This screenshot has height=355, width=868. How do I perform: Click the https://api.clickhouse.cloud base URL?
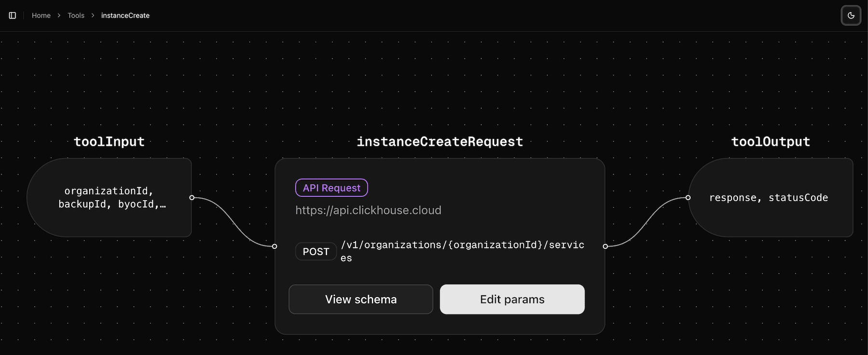pyautogui.click(x=368, y=210)
